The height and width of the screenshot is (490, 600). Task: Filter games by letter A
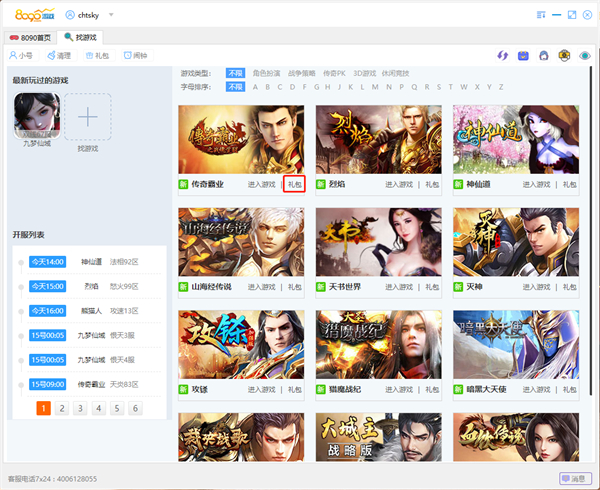255,87
